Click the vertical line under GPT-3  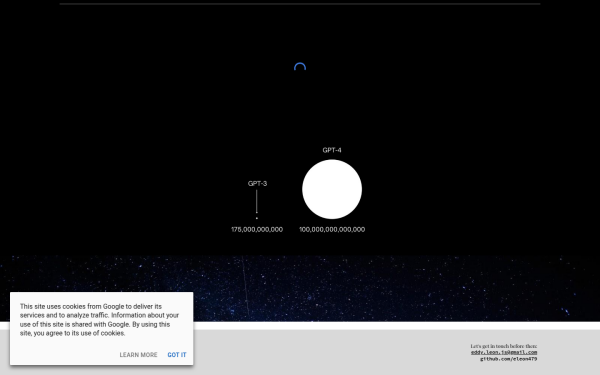[257, 201]
